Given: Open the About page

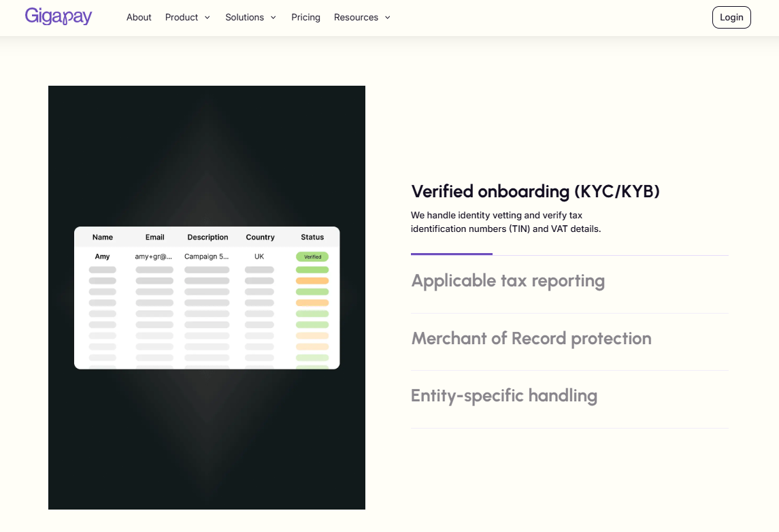Looking at the screenshot, I should click(x=139, y=18).
